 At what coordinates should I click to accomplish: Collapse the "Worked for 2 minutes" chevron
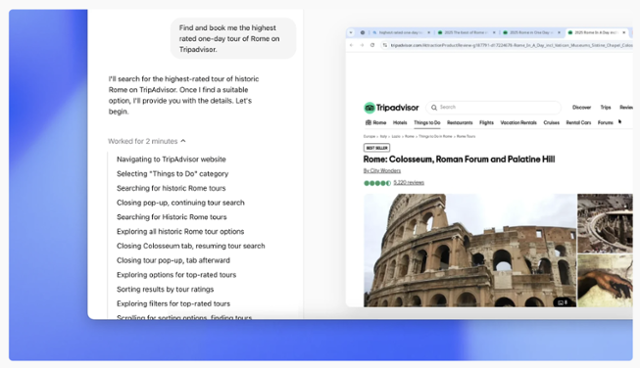[183, 141]
